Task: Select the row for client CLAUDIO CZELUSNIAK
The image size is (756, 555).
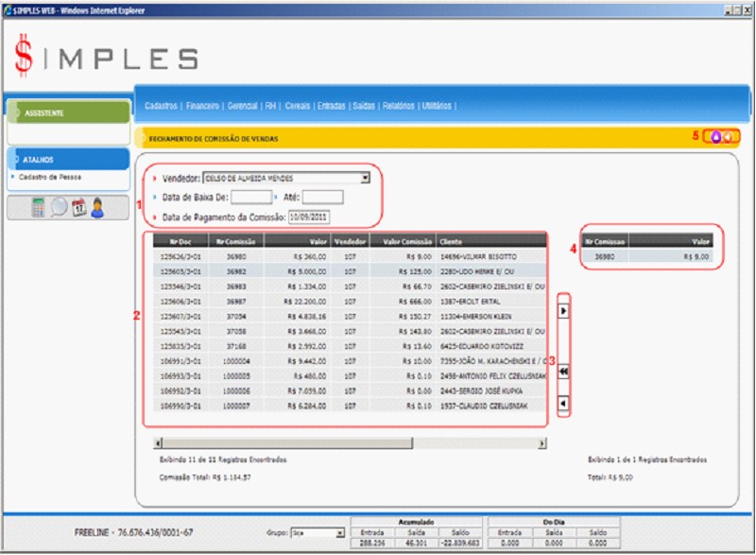Action: [x=350, y=406]
